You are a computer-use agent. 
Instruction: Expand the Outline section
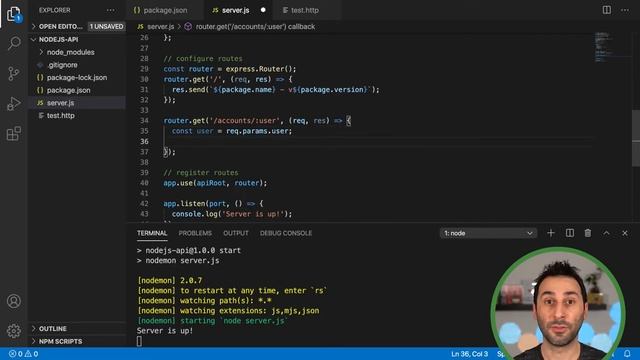pos(77,329)
